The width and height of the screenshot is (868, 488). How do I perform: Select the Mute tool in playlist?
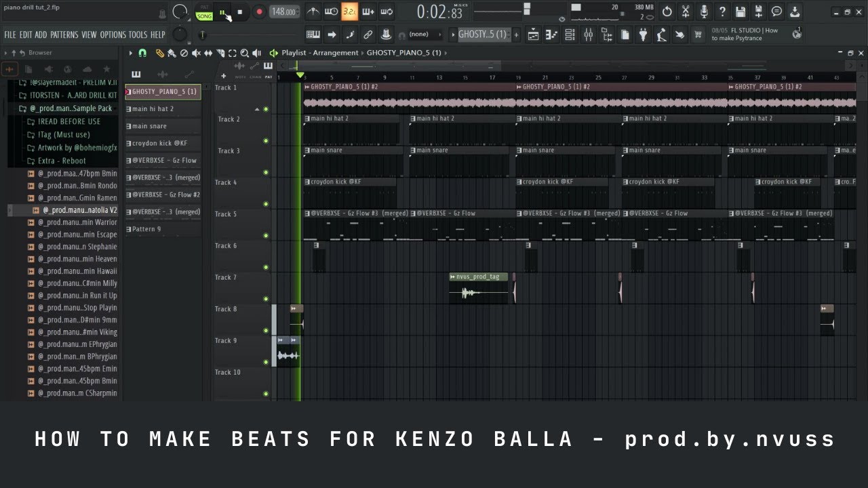tap(196, 53)
